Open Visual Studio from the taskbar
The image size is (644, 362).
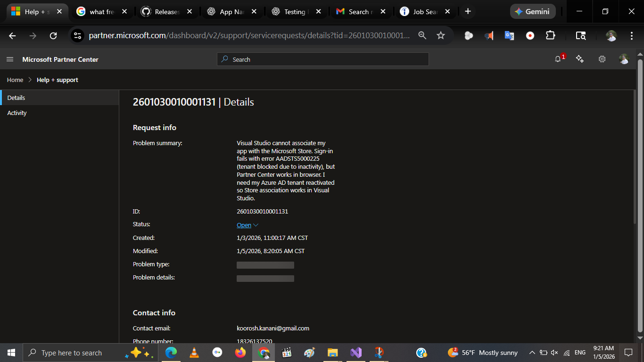[356, 353]
